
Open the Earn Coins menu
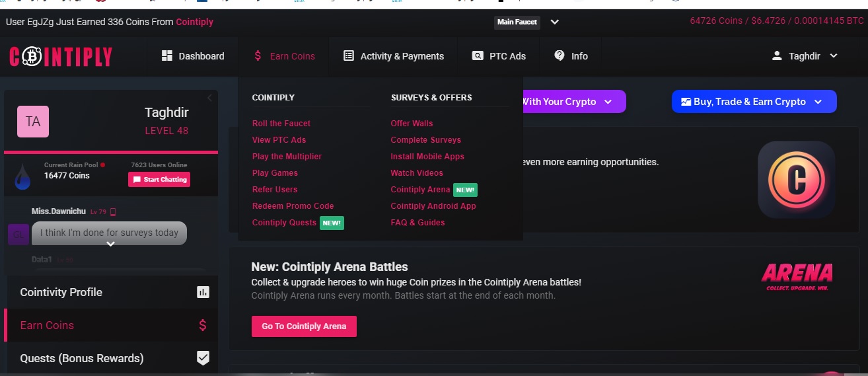coord(284,56)
